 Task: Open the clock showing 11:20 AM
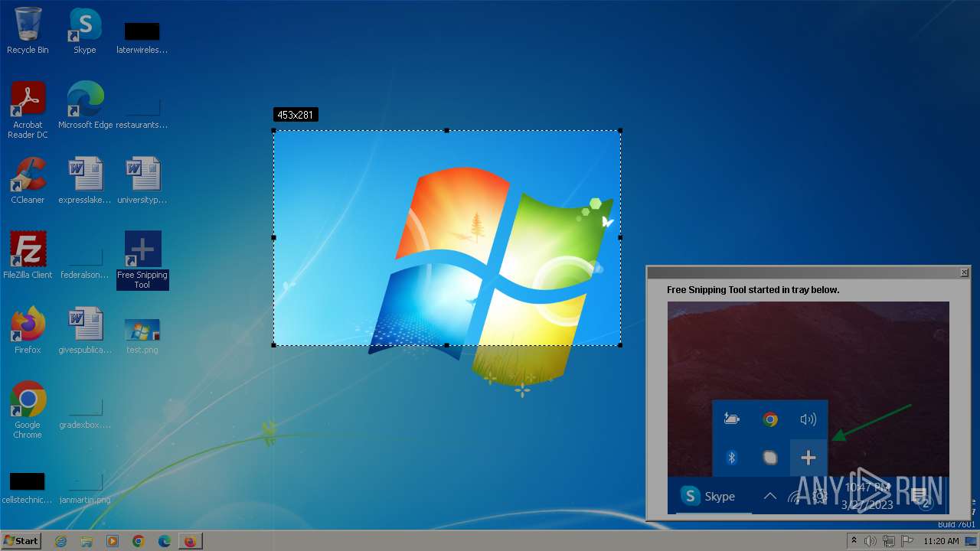[x=941, y=541]
